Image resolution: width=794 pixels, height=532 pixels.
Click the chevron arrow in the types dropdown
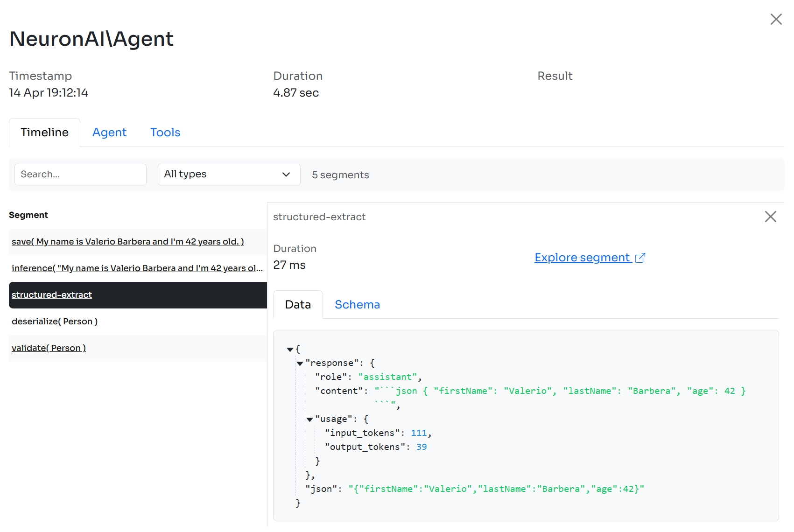click(286, 175)
